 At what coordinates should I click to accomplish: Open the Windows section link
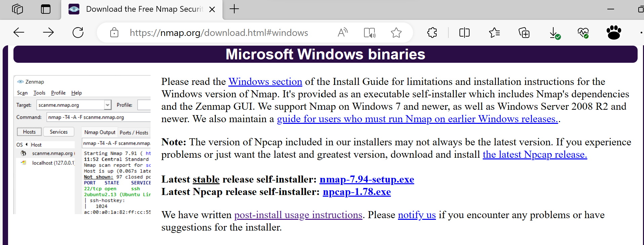click(265, 82)
